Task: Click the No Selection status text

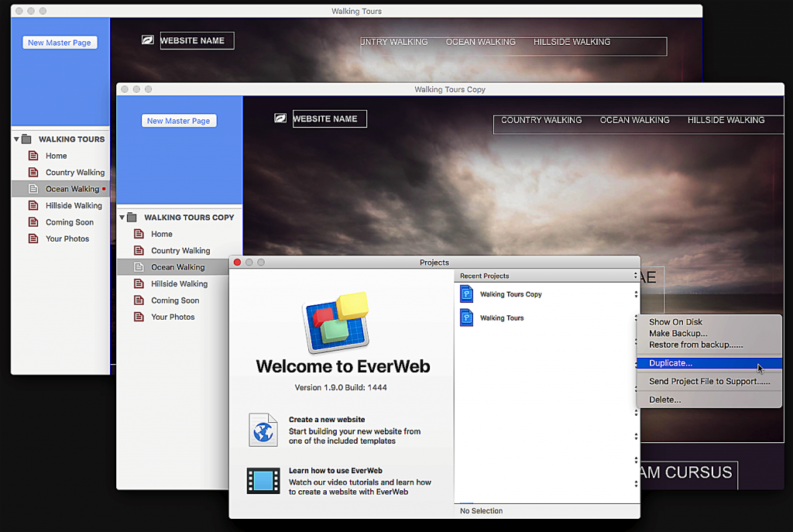Action: click(481, 511)
